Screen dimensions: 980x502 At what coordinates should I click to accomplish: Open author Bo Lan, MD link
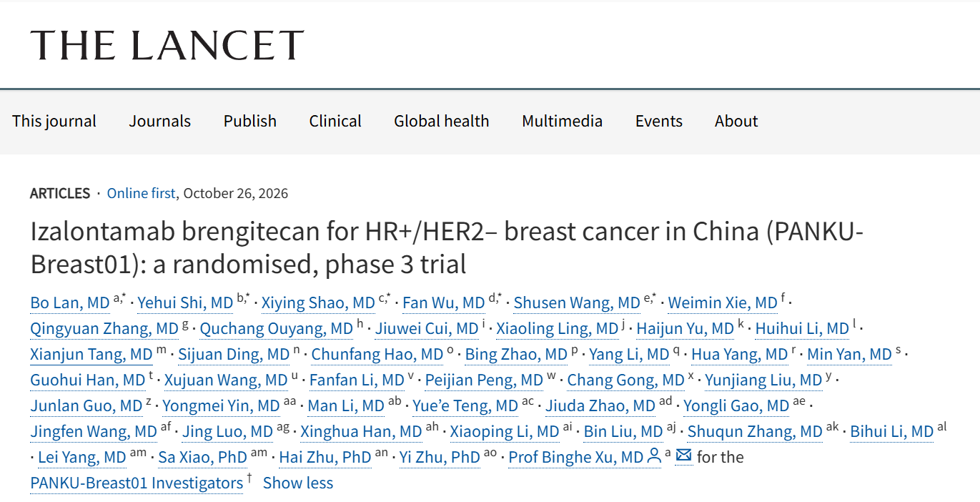[x=70, y=303]
